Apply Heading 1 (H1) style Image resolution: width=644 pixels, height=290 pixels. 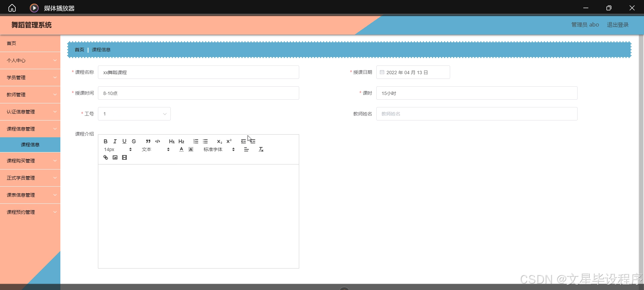pos(172,141)
